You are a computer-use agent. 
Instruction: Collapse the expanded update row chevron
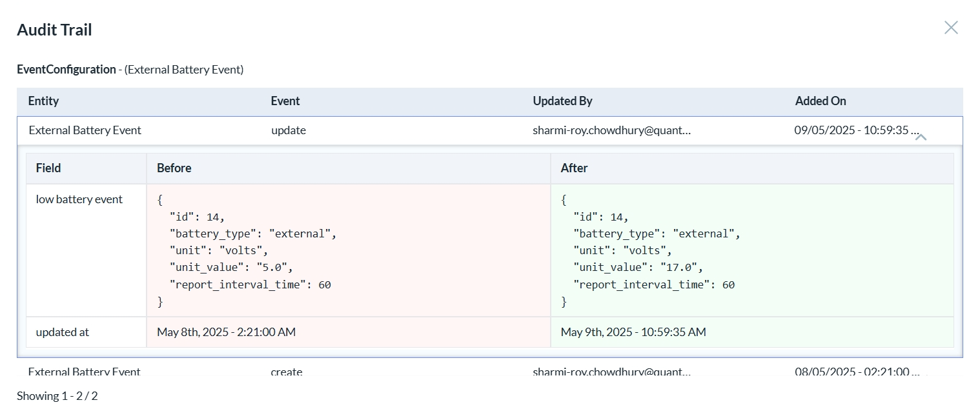(921, 137)
